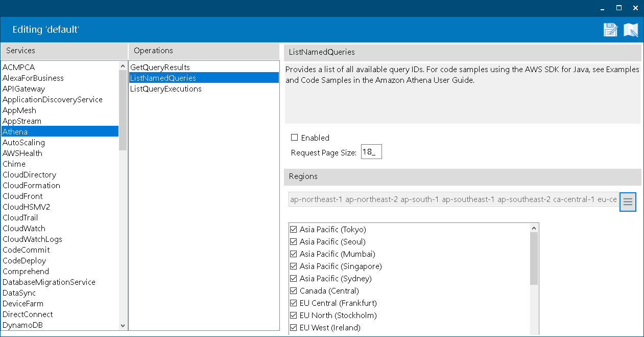Screen dimensions: 644x337
Task: Select the Chime service
Action: pyautogui.click(x=60, y=164)
